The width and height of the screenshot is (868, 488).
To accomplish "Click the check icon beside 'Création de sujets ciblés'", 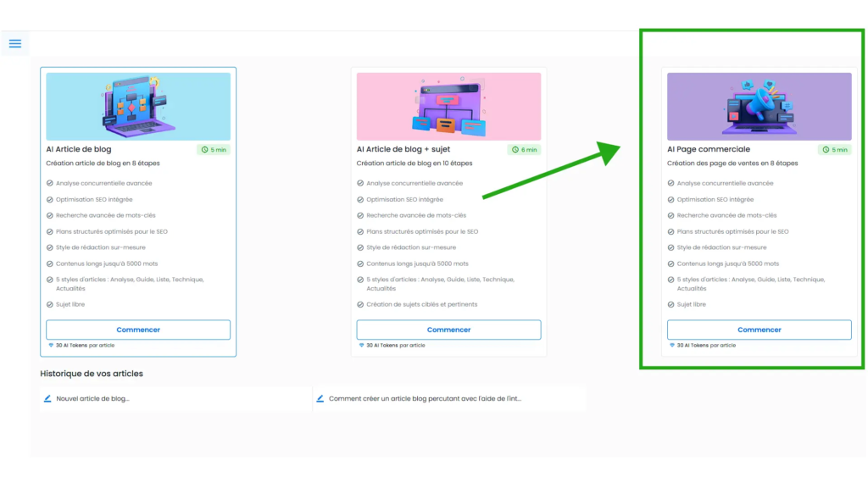I will click(x=360, y=305).
